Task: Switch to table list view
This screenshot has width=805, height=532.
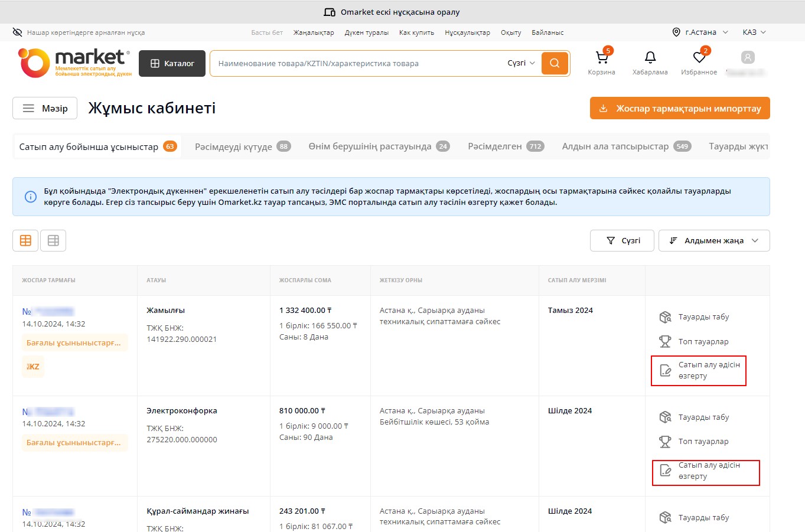Action: point(53,240)
